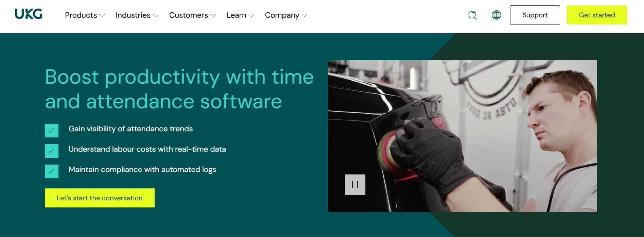Open the Learn menu
Screen dimensions: 644x237
[x=237, y=15]
